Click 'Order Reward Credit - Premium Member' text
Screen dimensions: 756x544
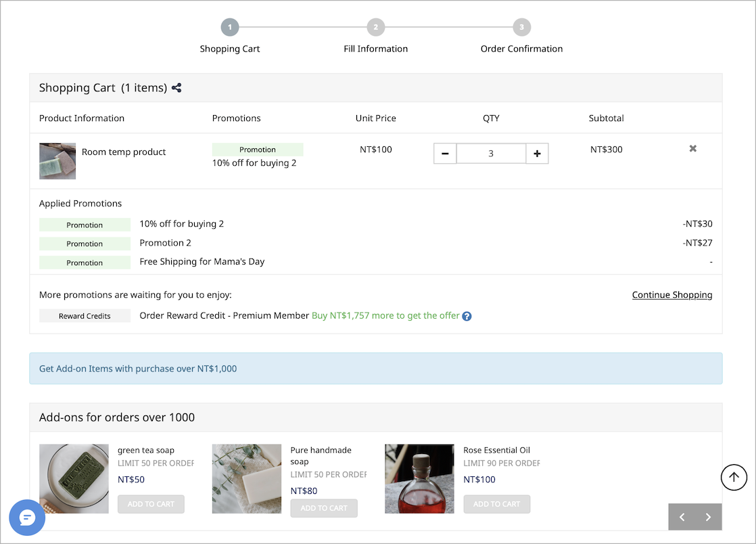coord(225,315)
